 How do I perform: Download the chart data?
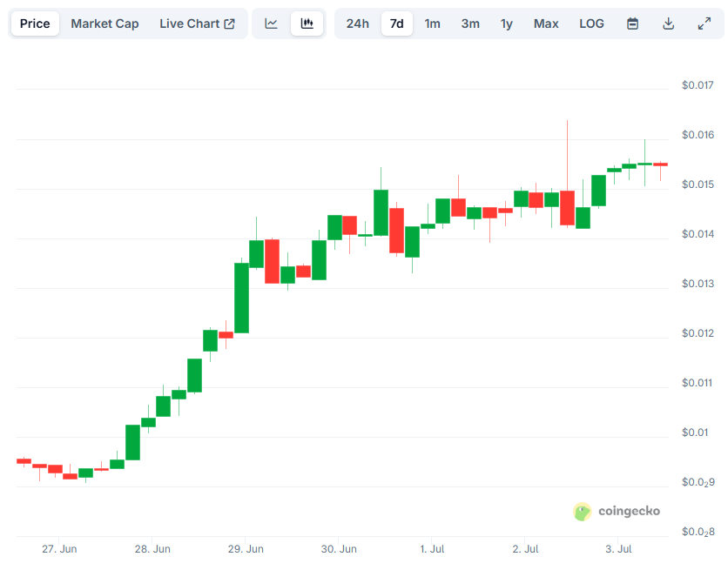pyautogui.click(x=668, y=23)
